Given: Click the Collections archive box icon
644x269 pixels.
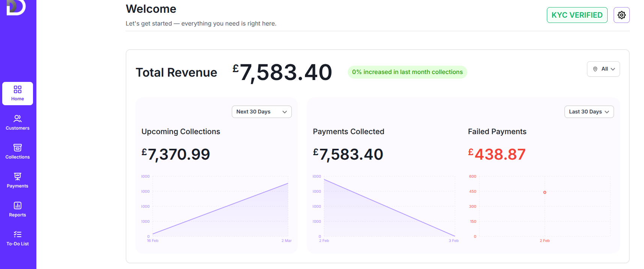Looking at the screenshot, I should tap(18, 148).
